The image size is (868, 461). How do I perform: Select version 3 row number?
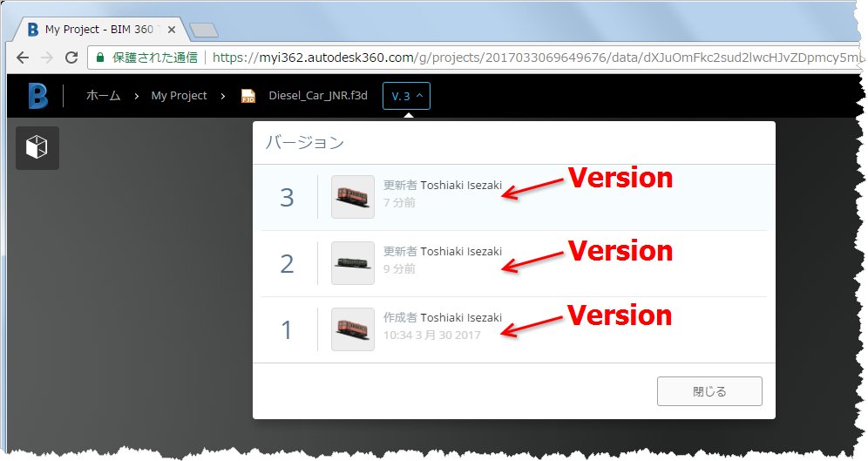click(287, 198)
